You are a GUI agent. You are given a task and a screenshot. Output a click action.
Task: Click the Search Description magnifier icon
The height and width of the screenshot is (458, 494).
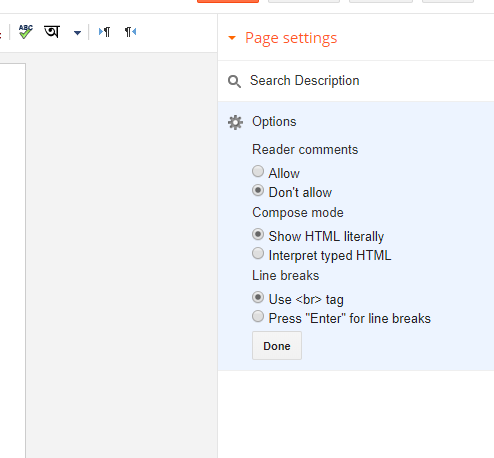[234, 81]
